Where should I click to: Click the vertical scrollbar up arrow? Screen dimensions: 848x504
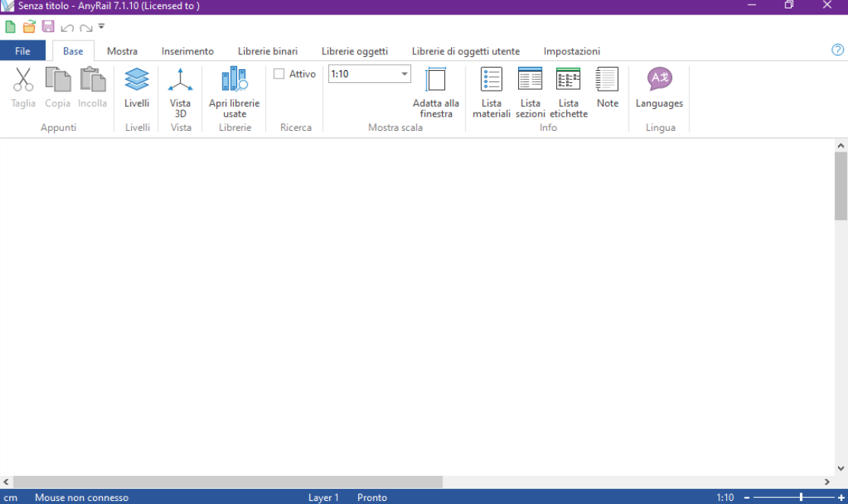[840, 145]
